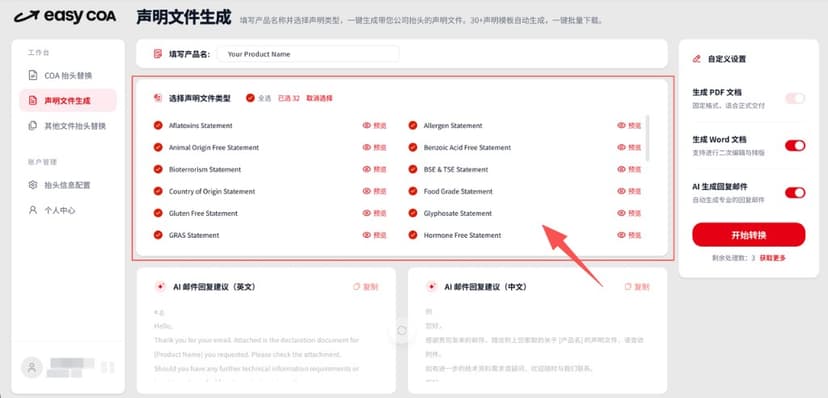Image resolution: width=828 pixels, height=398 pixels.
Task: Preview Benzoic Acid Free Statement eye icon
Action: pos(622,147)
